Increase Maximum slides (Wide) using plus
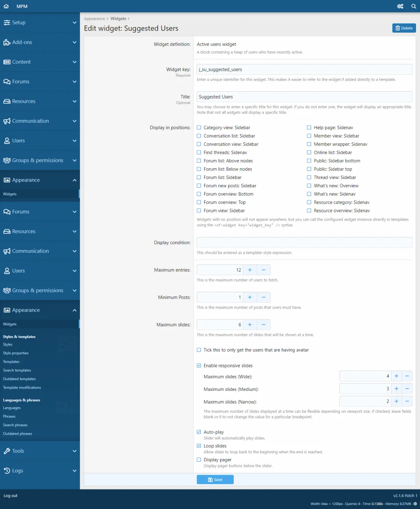Viewport: 420px width, 509px height. [x=397, y=376]
